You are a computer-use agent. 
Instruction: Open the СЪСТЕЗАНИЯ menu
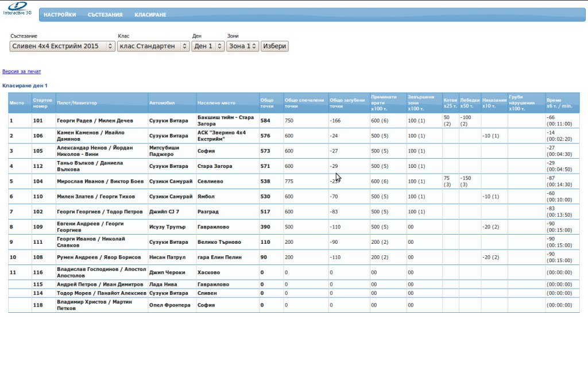click(105, 15)
